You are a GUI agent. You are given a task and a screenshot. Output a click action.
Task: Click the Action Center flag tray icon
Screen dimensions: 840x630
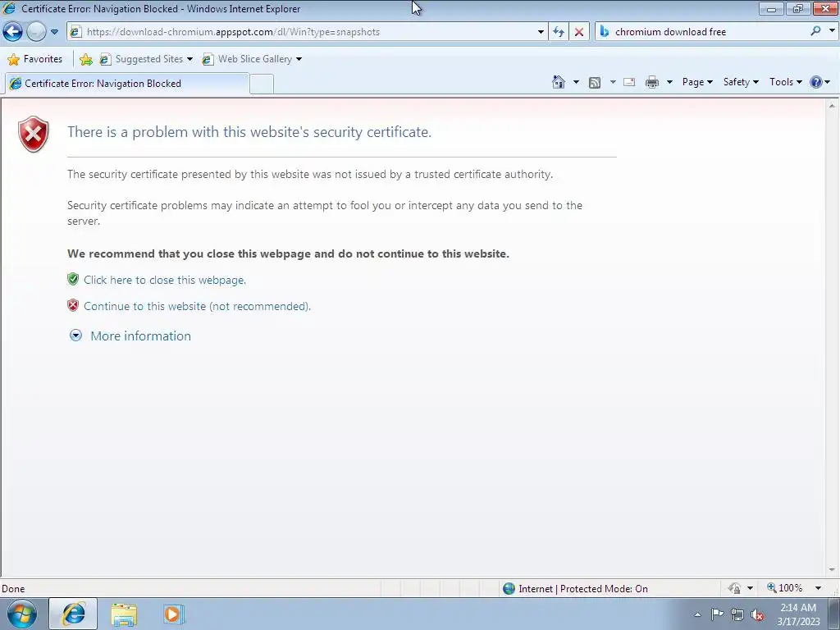click(x=717, y=614)
